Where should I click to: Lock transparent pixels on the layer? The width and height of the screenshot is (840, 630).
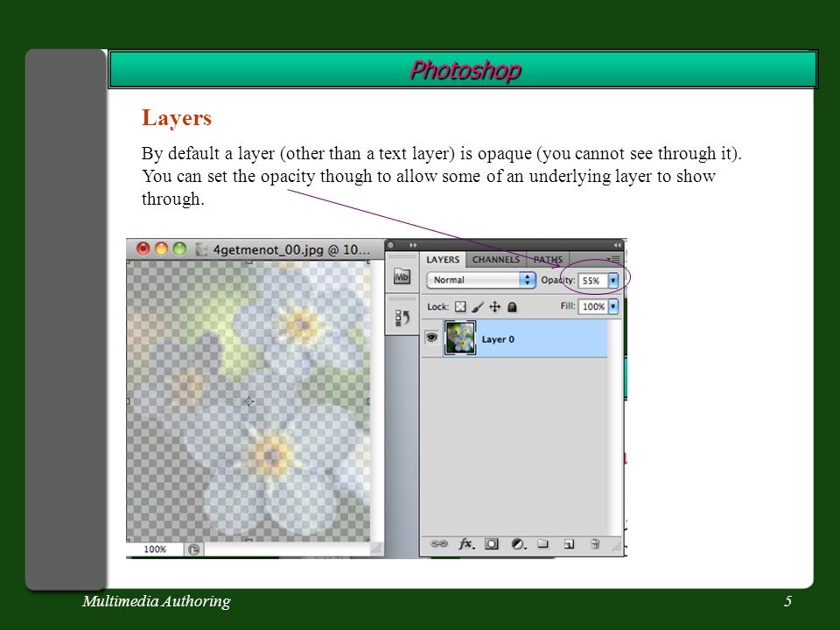[460, 306]
